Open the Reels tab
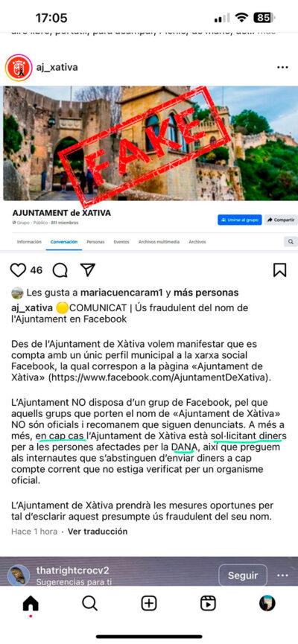This screenshot has width=298, height=644. 208,603
